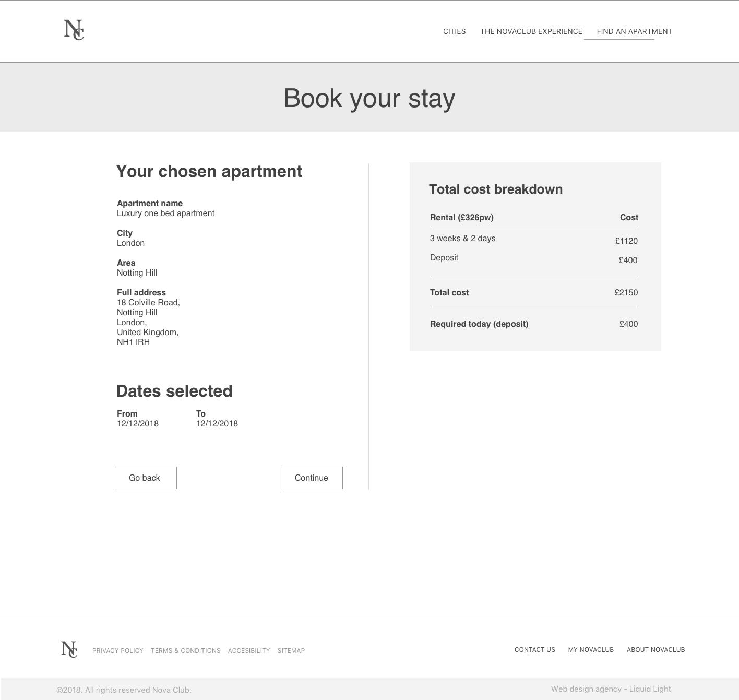Screen dimensions: 739x700
Task: Open the Sitemap footer link
Action: tap(291, 651)
